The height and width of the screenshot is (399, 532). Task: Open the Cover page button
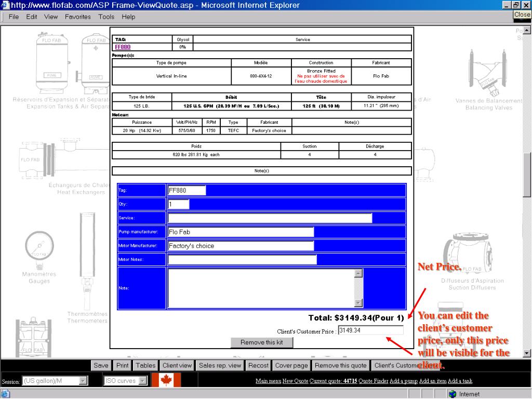click(x=291, y=365)
